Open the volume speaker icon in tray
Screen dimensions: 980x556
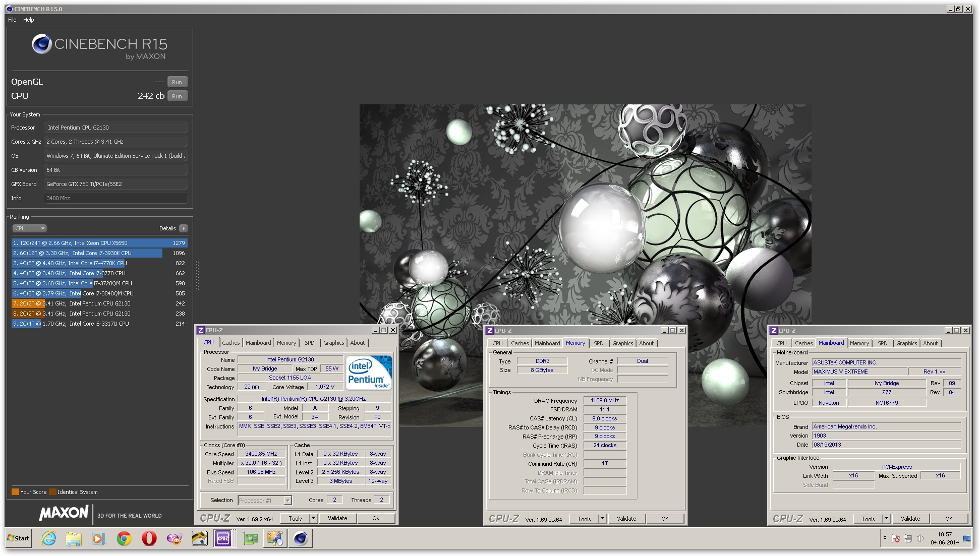click(x=919, y=538)
